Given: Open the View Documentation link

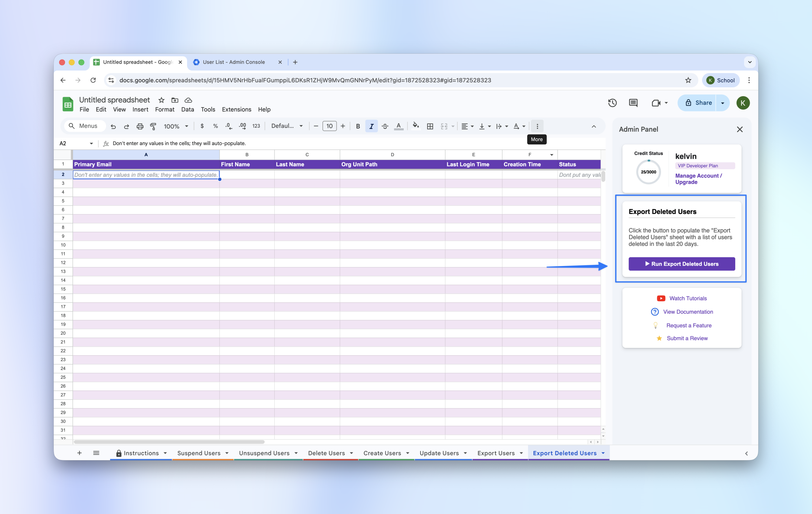Looking at the screenshot, I should point(688,312).
